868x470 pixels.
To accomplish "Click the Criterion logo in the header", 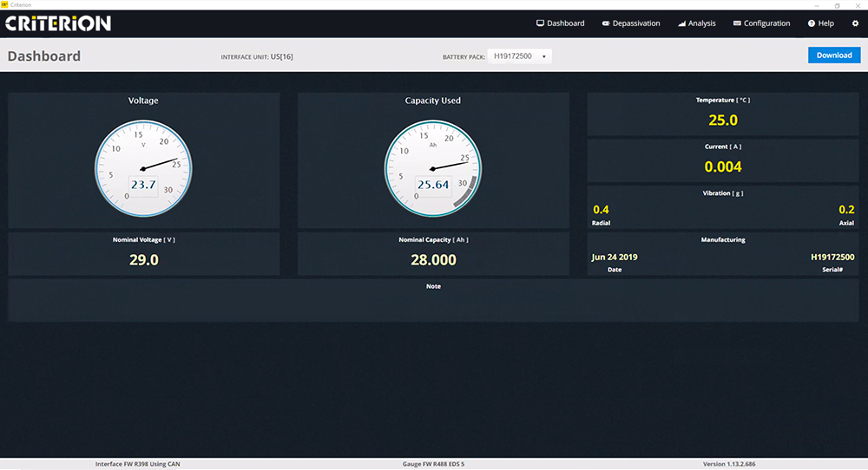I will tap(58, 23).
